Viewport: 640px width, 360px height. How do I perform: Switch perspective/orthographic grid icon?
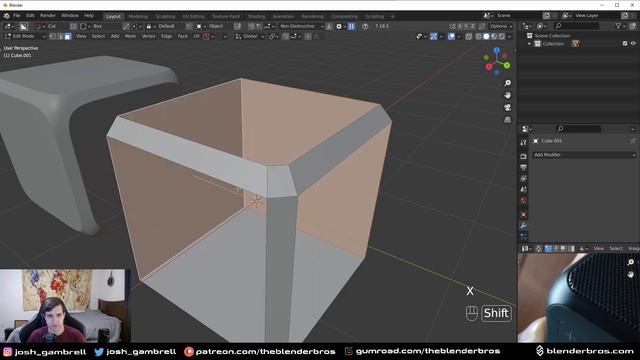tap(507, 120)
